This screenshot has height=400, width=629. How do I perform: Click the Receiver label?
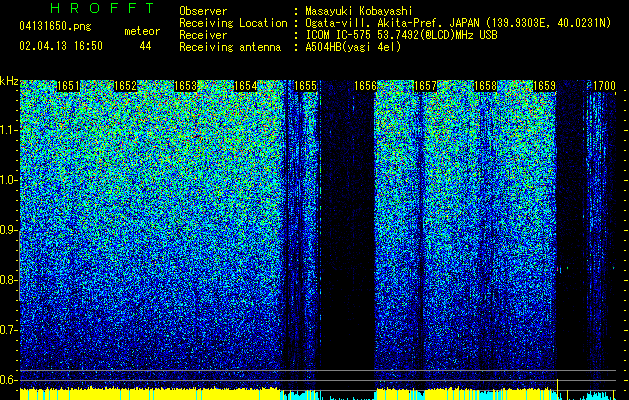[203, 35]
